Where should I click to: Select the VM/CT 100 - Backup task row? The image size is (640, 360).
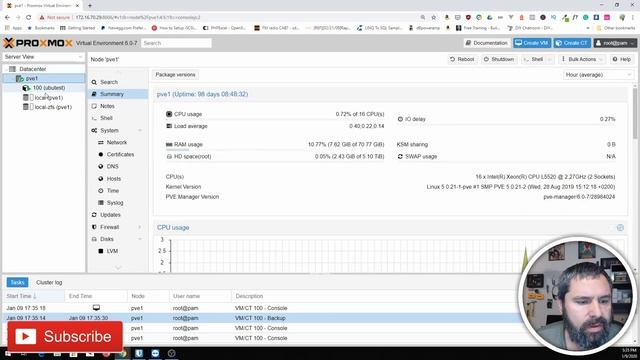coord(261,318)
